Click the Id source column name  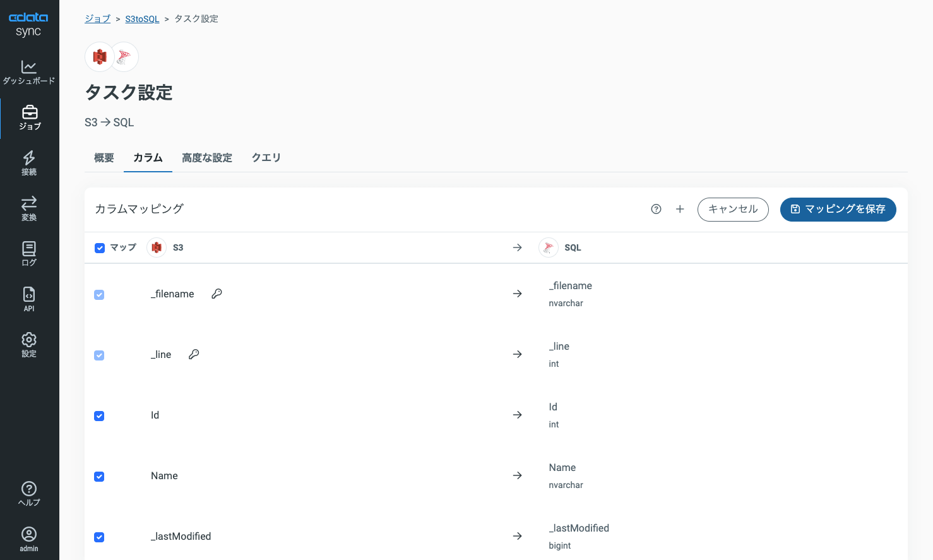155,415
